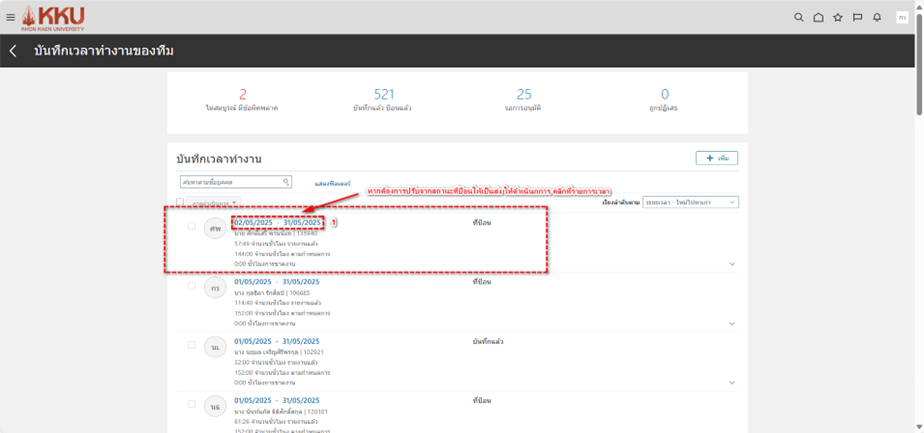Screen dimensions: 924x433
Task: Open the hamburger navigation menu
Action: pos(11,17)
